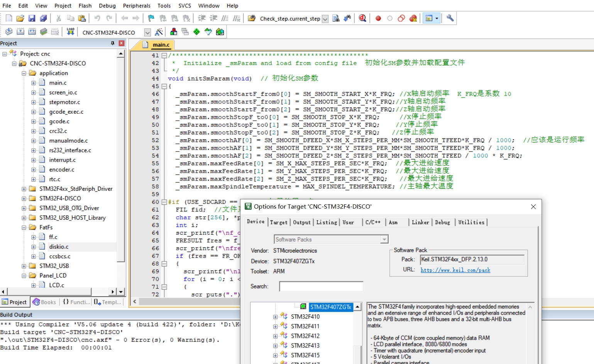Image resolution: width=594 pixels, height=364 pixels.
Task: Expand main.c file node
Action: click(34, 83)
